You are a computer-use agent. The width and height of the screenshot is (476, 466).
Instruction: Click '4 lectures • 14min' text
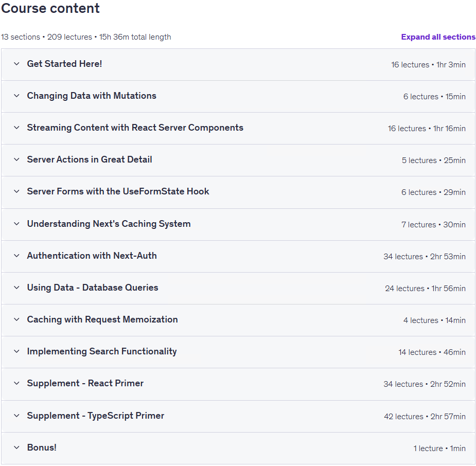coord(434,320)
